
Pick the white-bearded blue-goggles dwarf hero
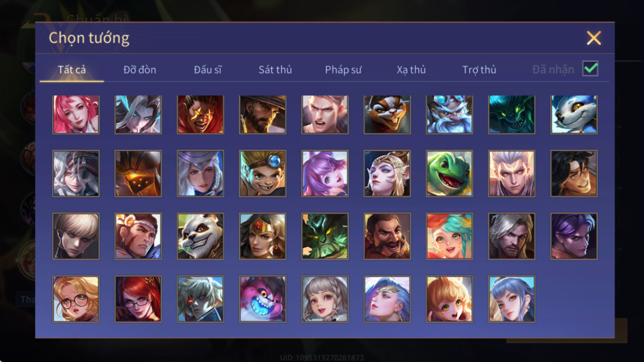click(x=449, y=115)
